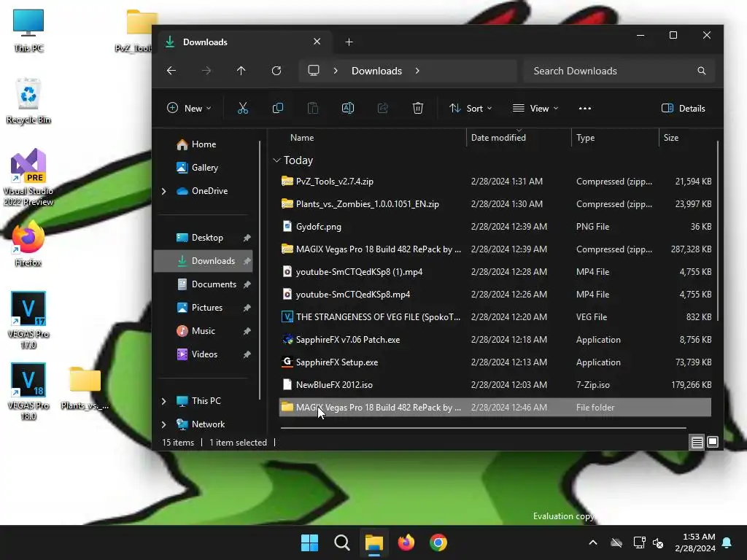Open VEGAS Pro 17.0 desktop shortcut
This screenshot has height=560, width=747.
pyautogui.click(x=28, y=319)
